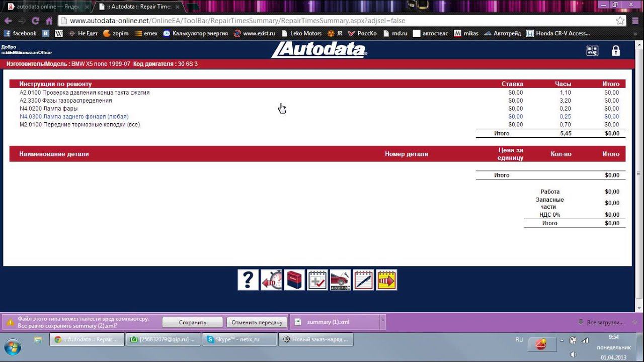
Task: Click the stopwatch back-to-repair-times icon
Action: 271,280
